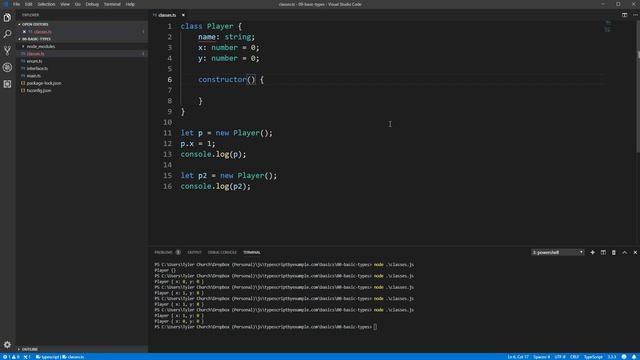The image size is (640, 360).
Task: Open tsconfig.json in the file tree
Action: (39, 91)
